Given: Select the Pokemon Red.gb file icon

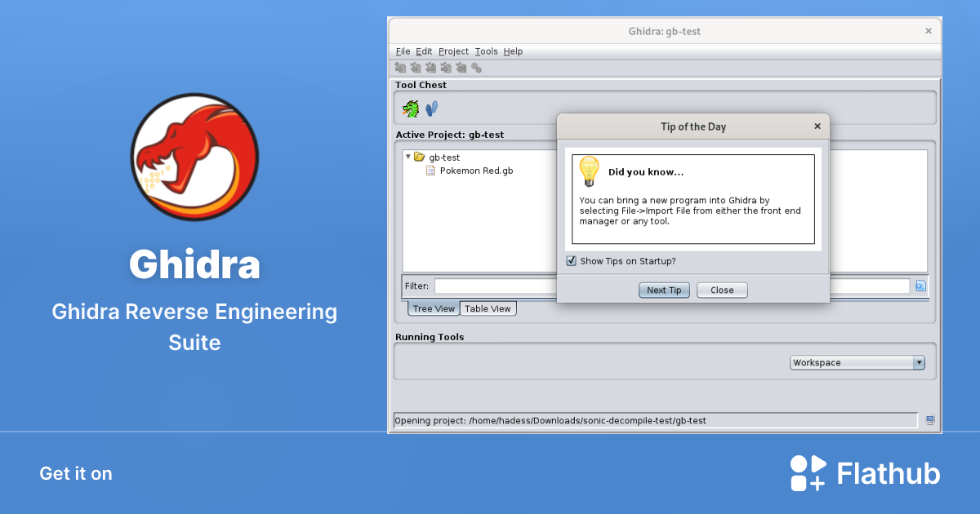Looking at the screenshot, I should [430, 171].
